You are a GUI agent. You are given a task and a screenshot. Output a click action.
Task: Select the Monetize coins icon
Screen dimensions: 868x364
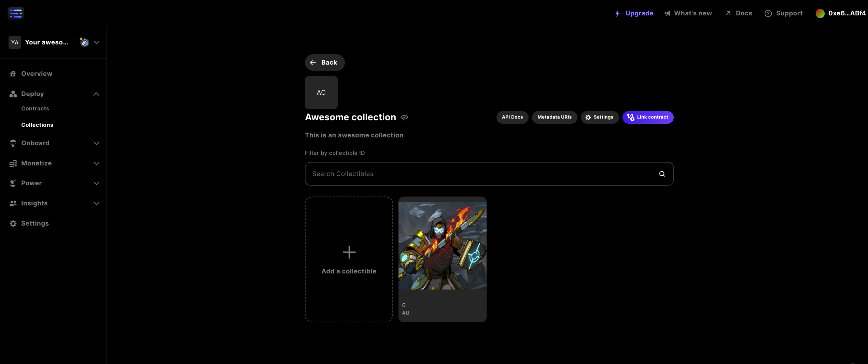pos(13,163)
